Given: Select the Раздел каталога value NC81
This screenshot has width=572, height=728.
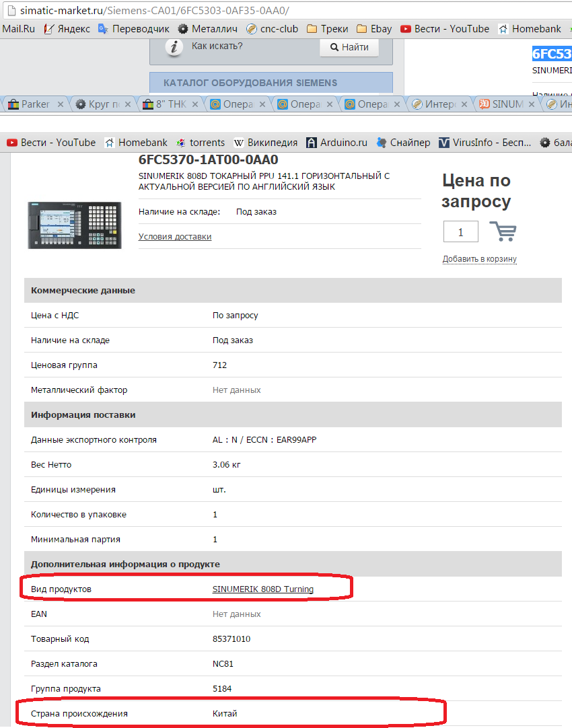Looking at the screenshot, I should coord(223,664).
